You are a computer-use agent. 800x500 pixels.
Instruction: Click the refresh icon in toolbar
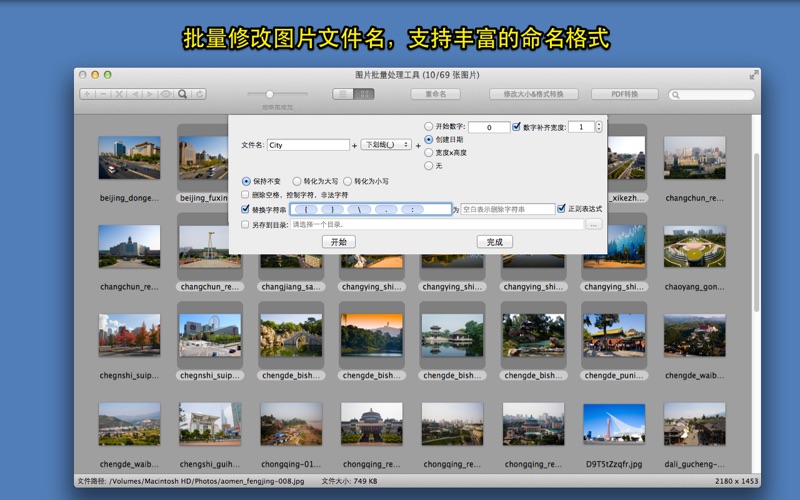click(198, 94)
